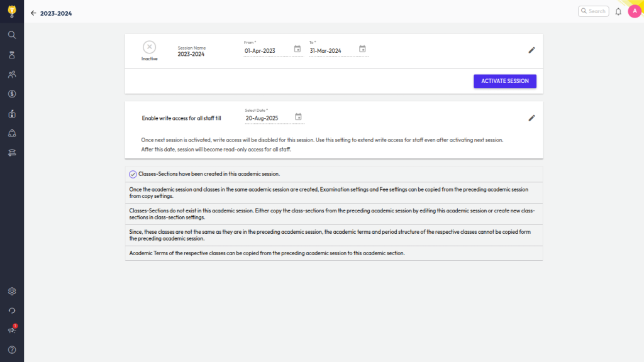
Task: Click the ACTIVATE SESSION button
Action: click(504, 81)
